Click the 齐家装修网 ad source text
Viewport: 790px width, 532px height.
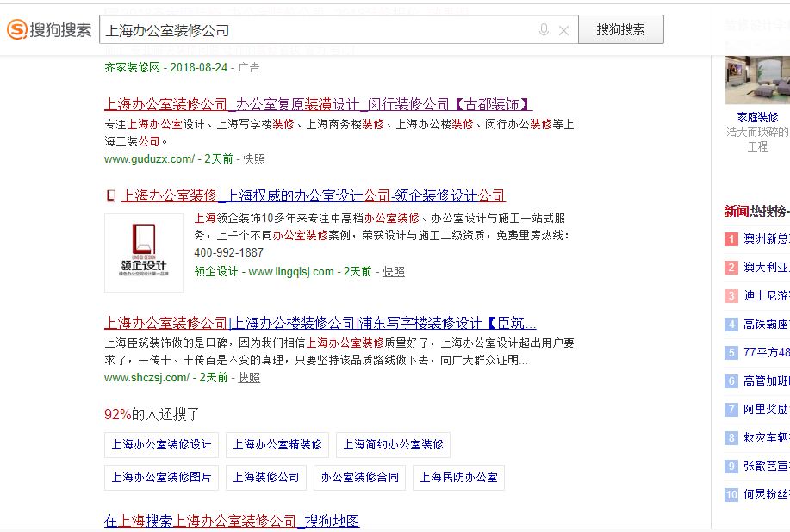click(132, 67)
